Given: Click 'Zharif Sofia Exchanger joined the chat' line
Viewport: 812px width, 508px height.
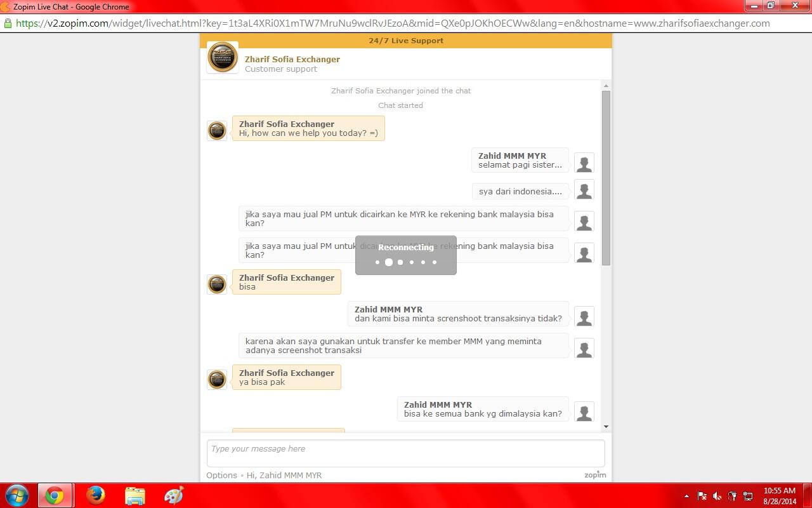Looking at the screenshot, I should pyautogui.click(x=401, y=91).
